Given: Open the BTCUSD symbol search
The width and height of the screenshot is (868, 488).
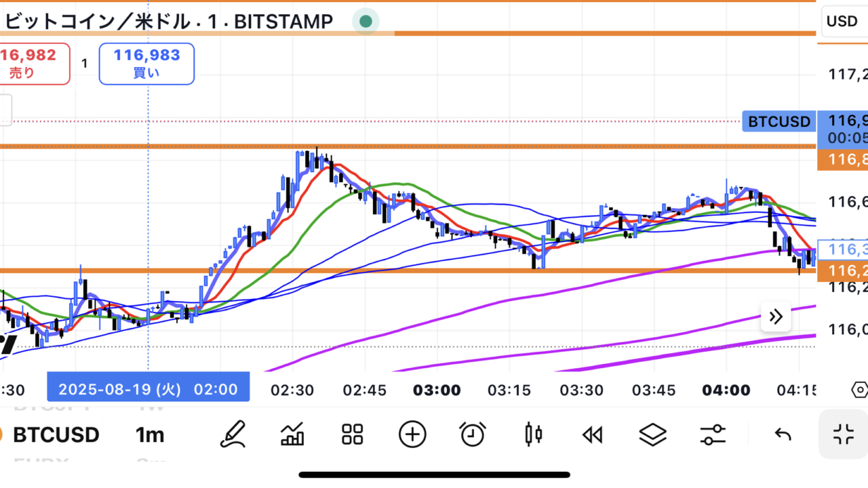Looking at the screenshot, I should click(x=56, y=434).
